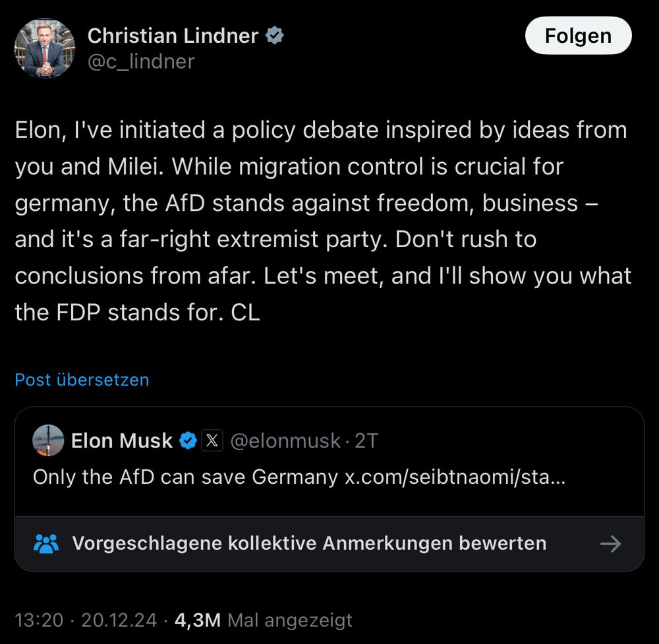The height and width of the screenshot is (644, 659).
Task: Open the @elonmusk handle
Action: pos(285,440)
